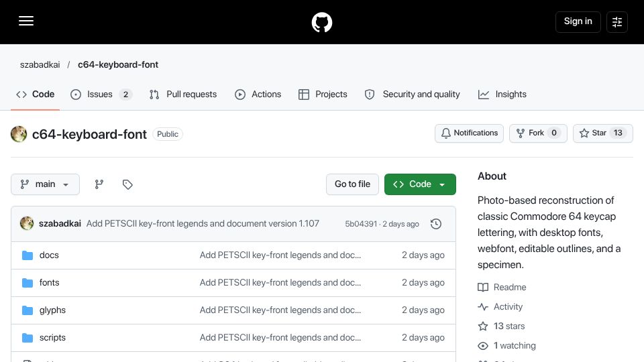Click the GitHub Octocat logo
This screenshot has width=644, height=362.
321,22
